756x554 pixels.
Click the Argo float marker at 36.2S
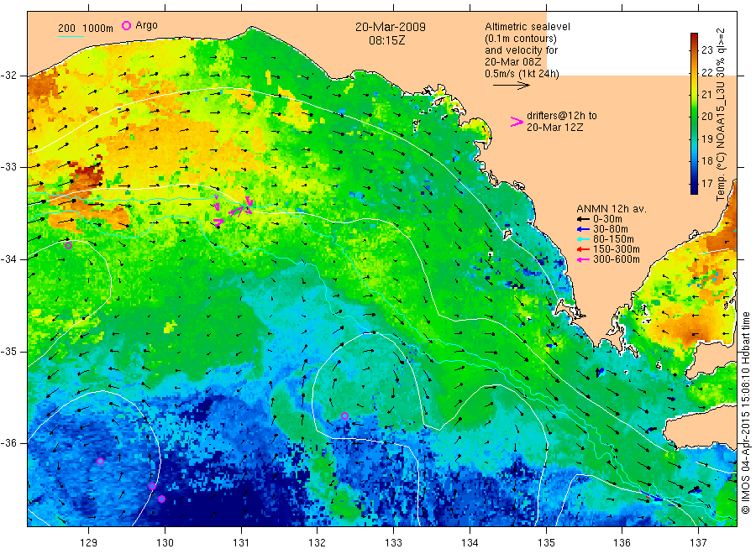tap(100, 462)
